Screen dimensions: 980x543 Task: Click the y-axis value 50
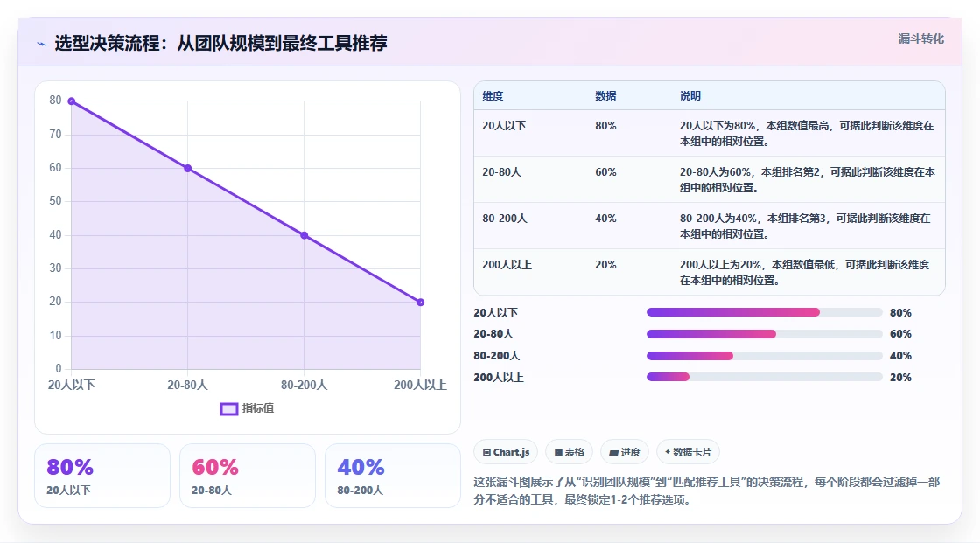[56, 201]
